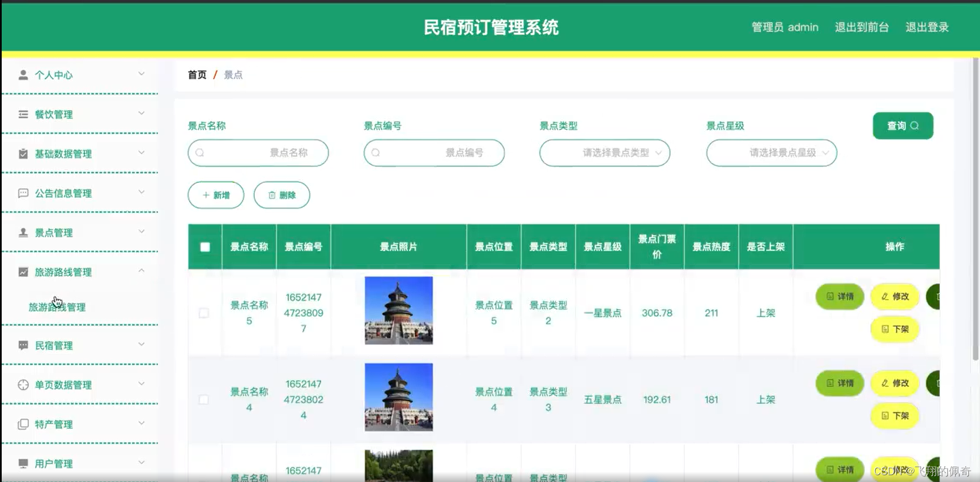Check the checkbox for 景点名称5 row
This screenshot has width=980, height=482.
coord(204,313)
